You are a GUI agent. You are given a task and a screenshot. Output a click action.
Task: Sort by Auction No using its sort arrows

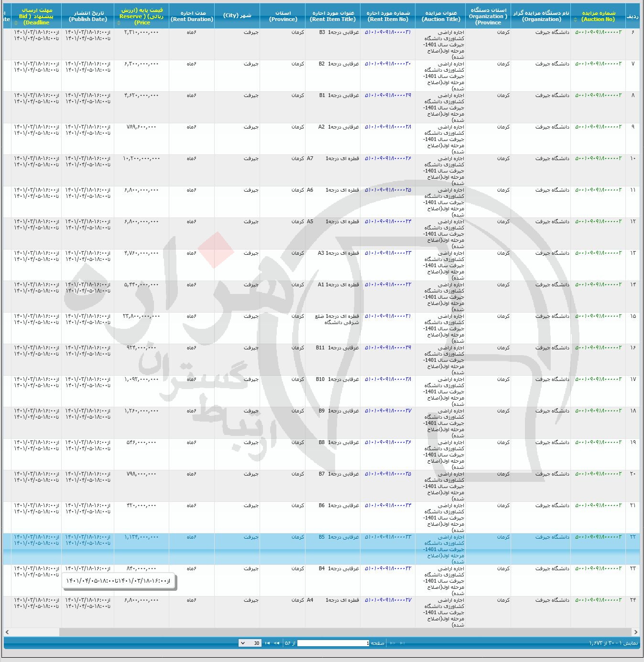click(x=576, y=20)
